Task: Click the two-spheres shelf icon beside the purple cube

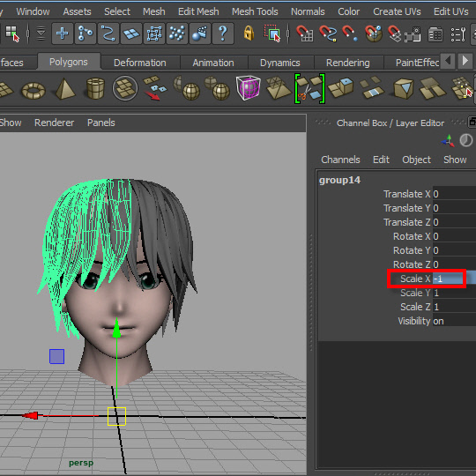Action: tap(217, 88)
